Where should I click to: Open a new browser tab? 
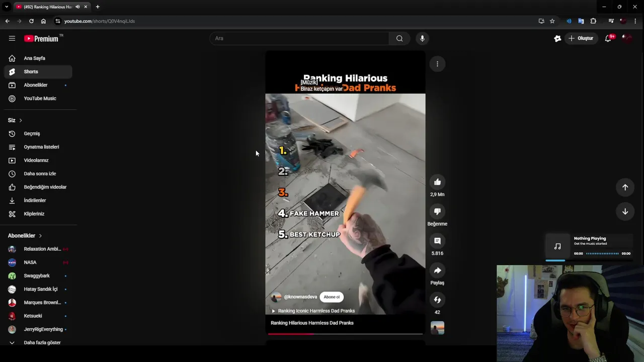click(x=98, y=7)
